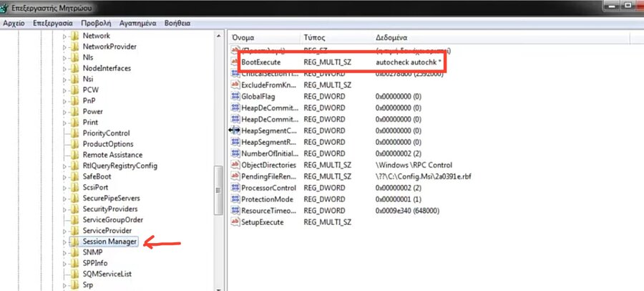Click the Print key folder icon
The width and height of the screenshot is (644, 291).
click(74, 123)
